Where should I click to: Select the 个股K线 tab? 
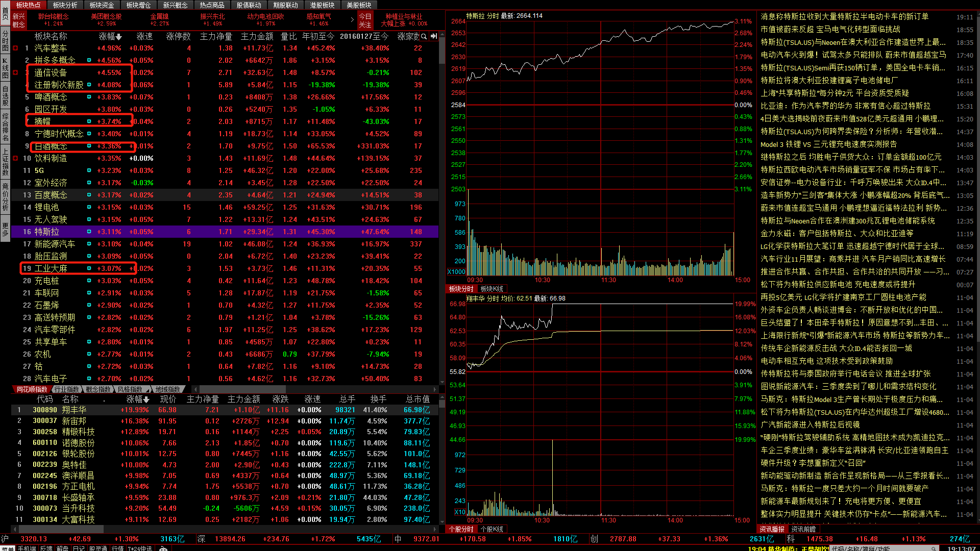[492, 530]
